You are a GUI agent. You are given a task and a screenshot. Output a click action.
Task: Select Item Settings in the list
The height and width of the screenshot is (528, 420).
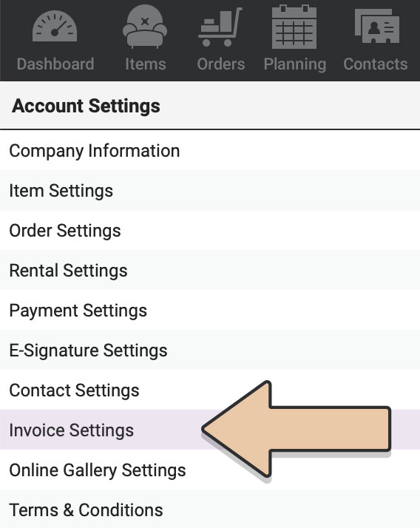(x=210, y=191)
